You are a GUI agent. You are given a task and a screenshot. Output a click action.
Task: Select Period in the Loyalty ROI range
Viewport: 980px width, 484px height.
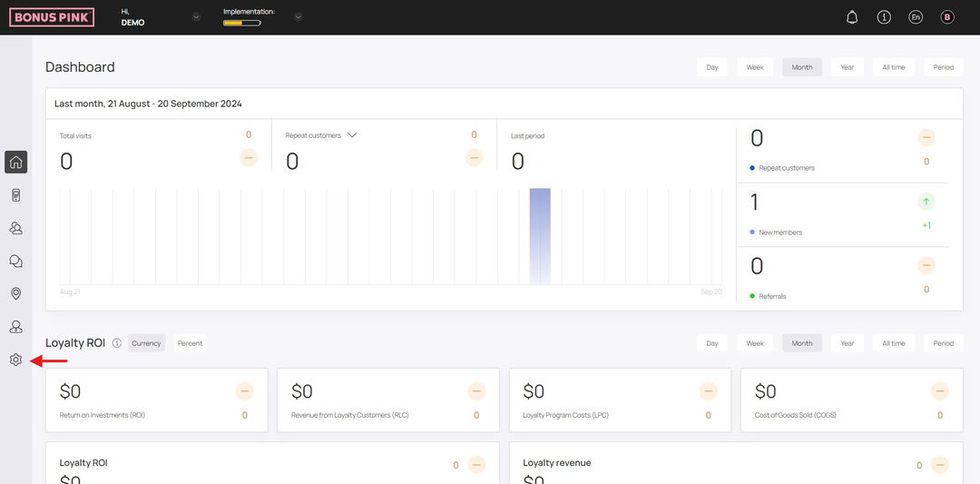tap(943, 342)
